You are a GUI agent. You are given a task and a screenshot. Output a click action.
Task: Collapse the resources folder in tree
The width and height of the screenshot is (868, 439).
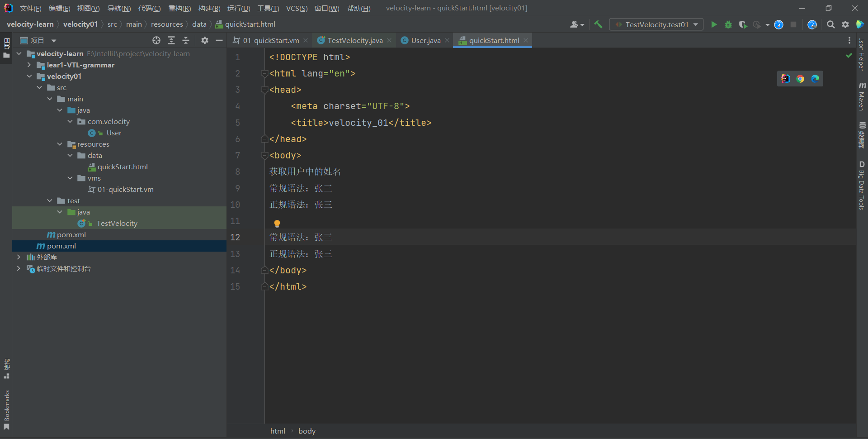coord(60,144)
